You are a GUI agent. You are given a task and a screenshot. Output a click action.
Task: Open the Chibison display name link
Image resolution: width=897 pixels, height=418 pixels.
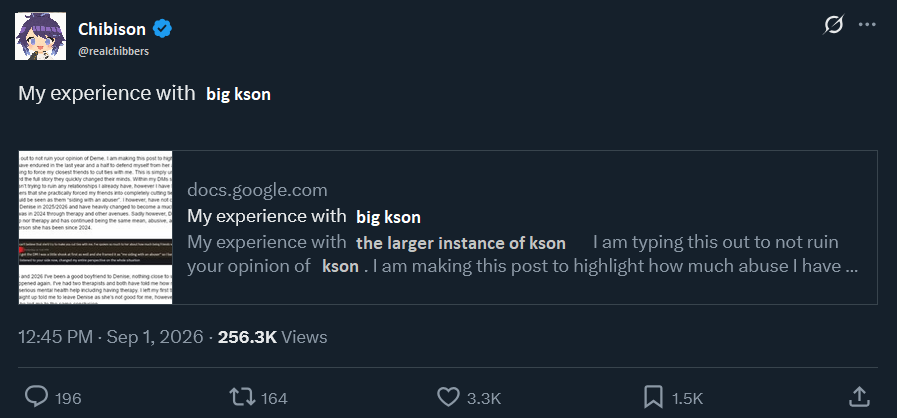112,28
